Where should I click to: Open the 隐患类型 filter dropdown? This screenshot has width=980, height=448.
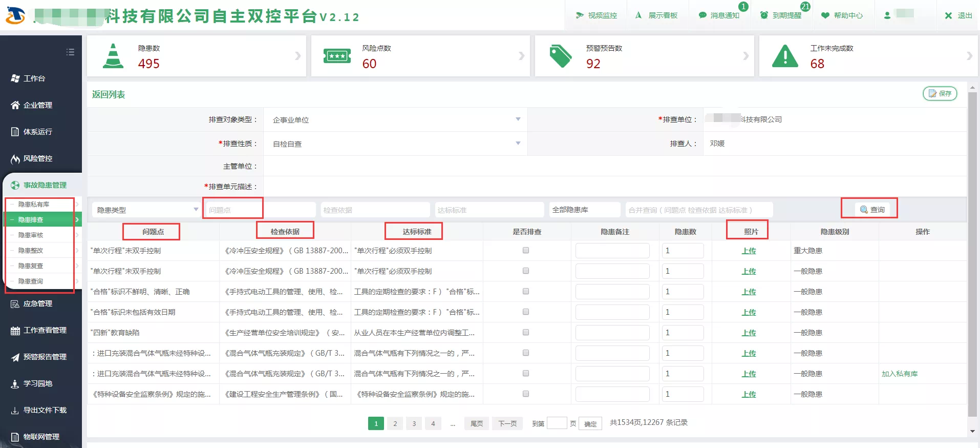[x=146, y=210]
